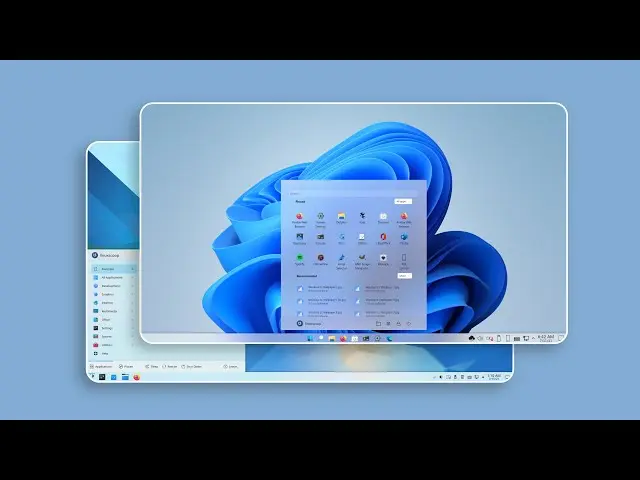Open the picture viewer icon in pinned apps
Viewport: 640px width, 480px height.
(300, 237)
